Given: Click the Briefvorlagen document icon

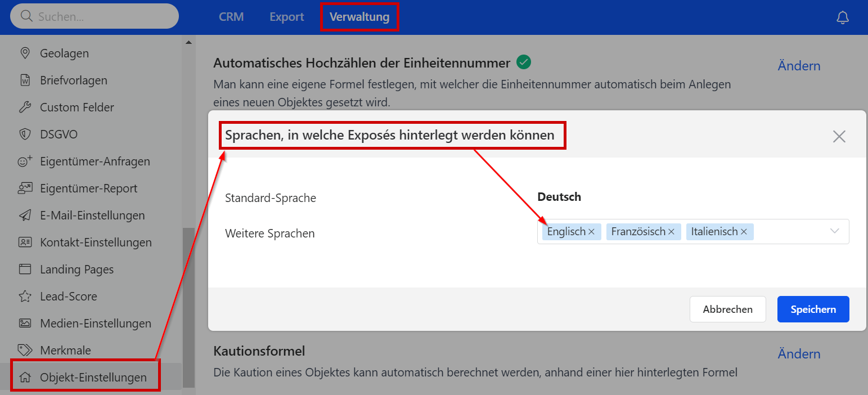Looking at the screenshot, I should (25, 80).
